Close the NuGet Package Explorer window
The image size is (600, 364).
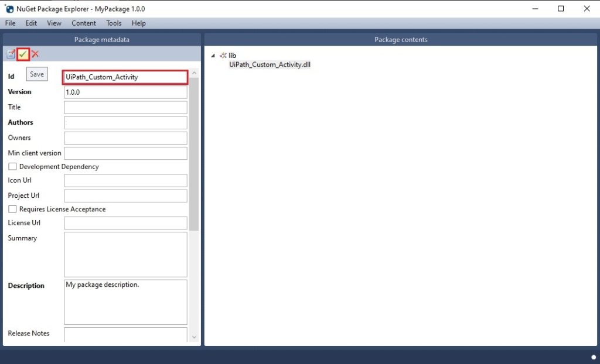coord(587,9)
